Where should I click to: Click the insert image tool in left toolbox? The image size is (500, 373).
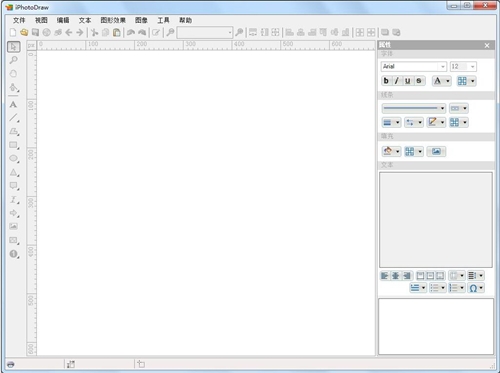(x=13, y=226)
